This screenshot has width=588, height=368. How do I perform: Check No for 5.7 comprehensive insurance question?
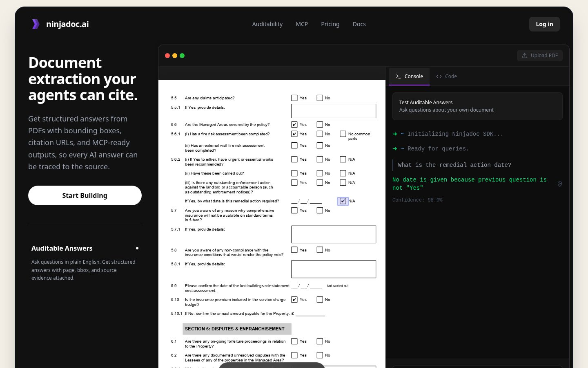point(320,211)
